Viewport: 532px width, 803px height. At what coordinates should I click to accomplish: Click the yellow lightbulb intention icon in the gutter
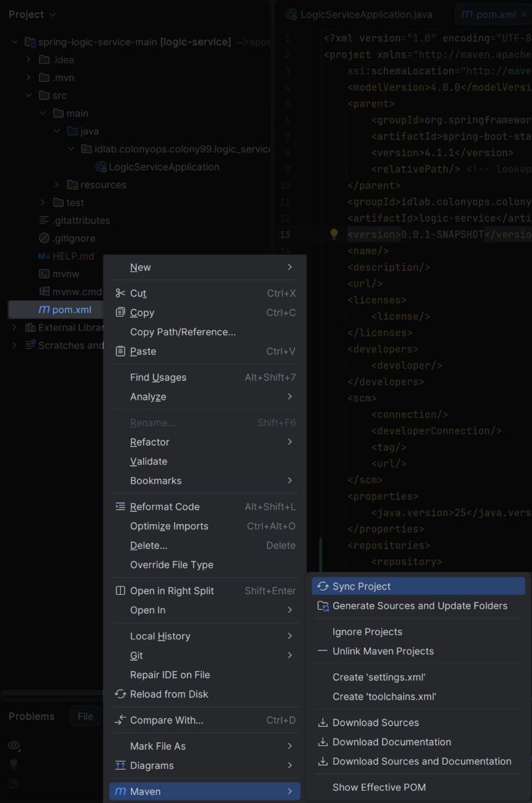[334, 234]
